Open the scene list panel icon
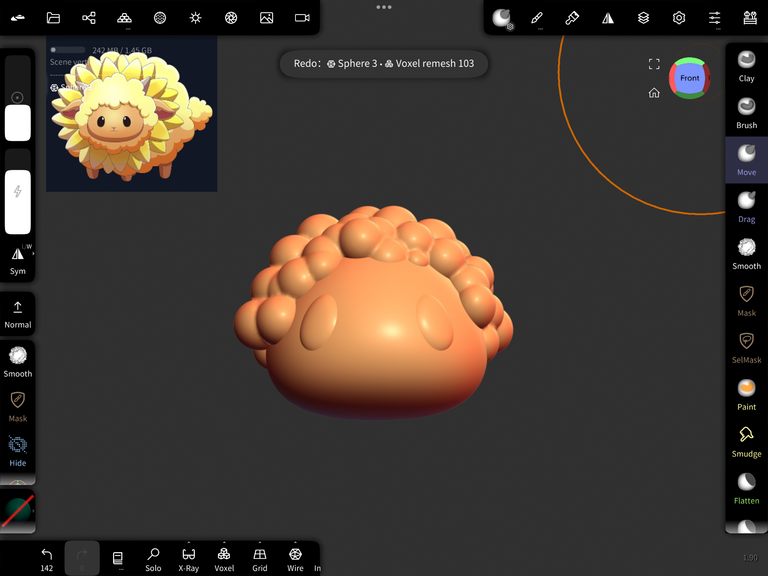The height and width of the screenshot is (576, 768). click(x=118, y=558)
